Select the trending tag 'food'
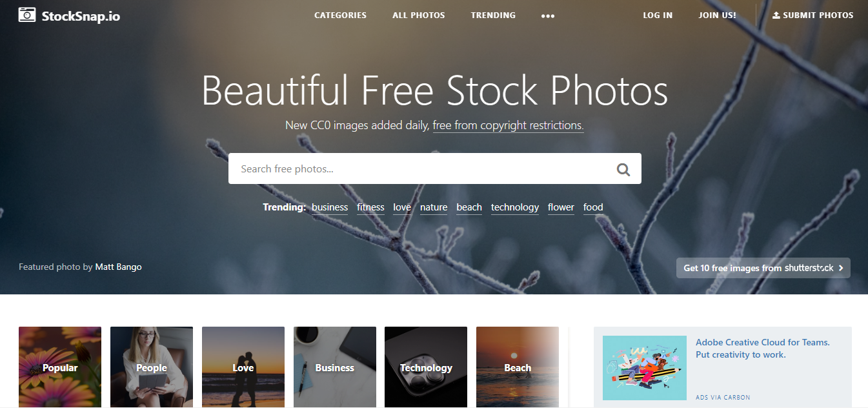 pyautogui.click(x=593, y=207)
